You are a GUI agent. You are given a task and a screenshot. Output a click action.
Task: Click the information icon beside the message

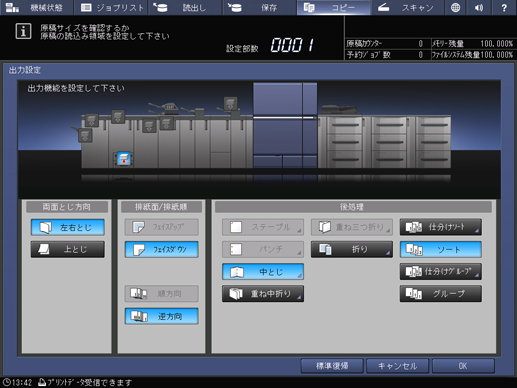point(23,31)
